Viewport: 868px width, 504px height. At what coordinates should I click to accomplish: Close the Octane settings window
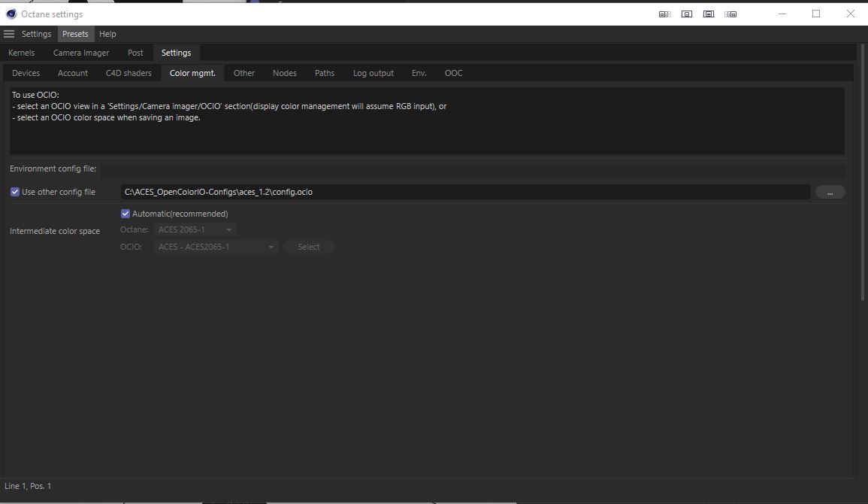click(850, 14)
